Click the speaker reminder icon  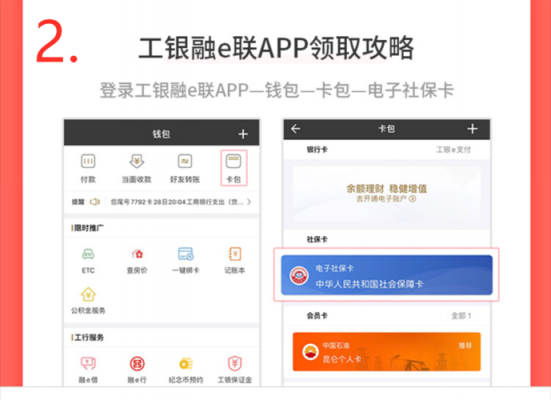pyautogui.click(x=95, y=202)
